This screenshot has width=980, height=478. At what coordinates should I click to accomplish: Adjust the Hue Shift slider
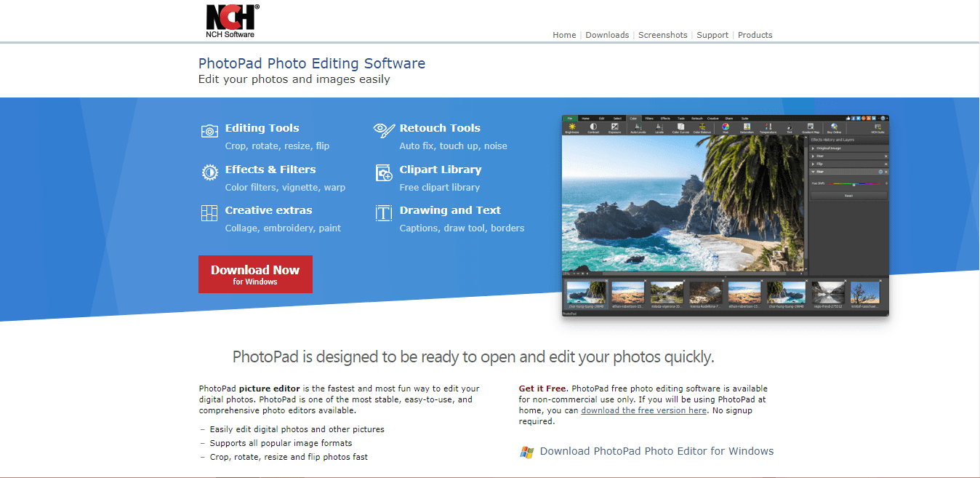[x=855, y=185]
